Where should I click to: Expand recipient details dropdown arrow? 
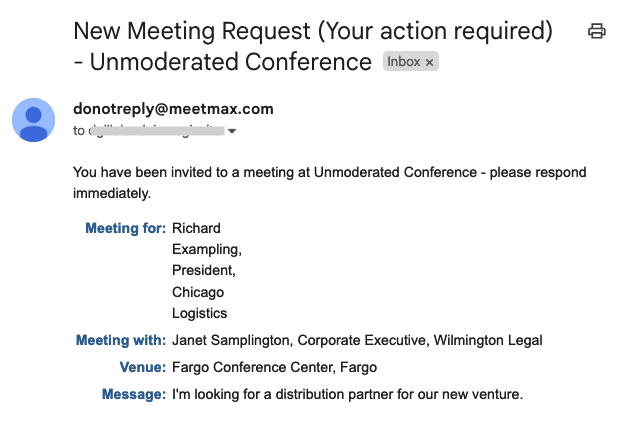[232, 131]
